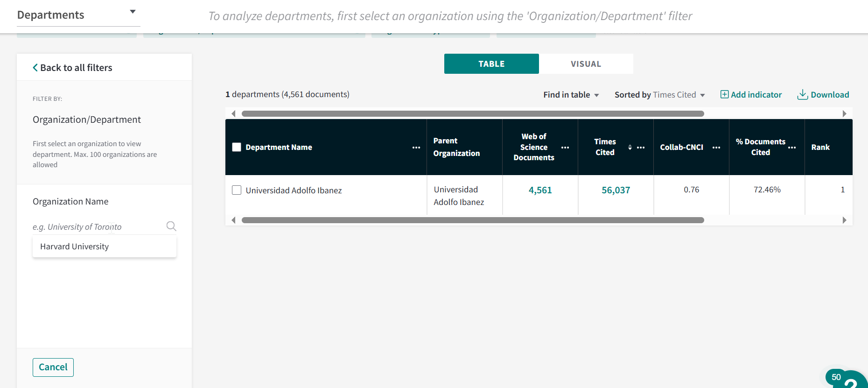This screenshot has height=388, width=868.
Task: Switch to the TABLE tab
Action: click(491, 63)
